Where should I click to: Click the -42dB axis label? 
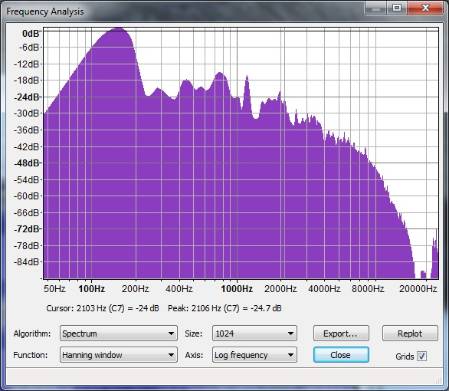pyautogui.click(x=27, y=146)
